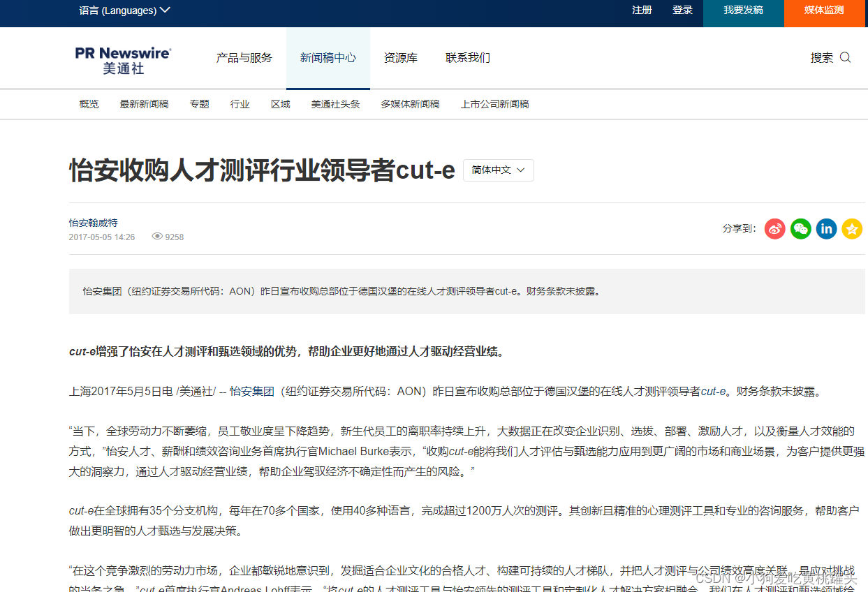Open 专题 section
Screen dimensions: 868x592
pyautogui.click(x=199, y=104)
